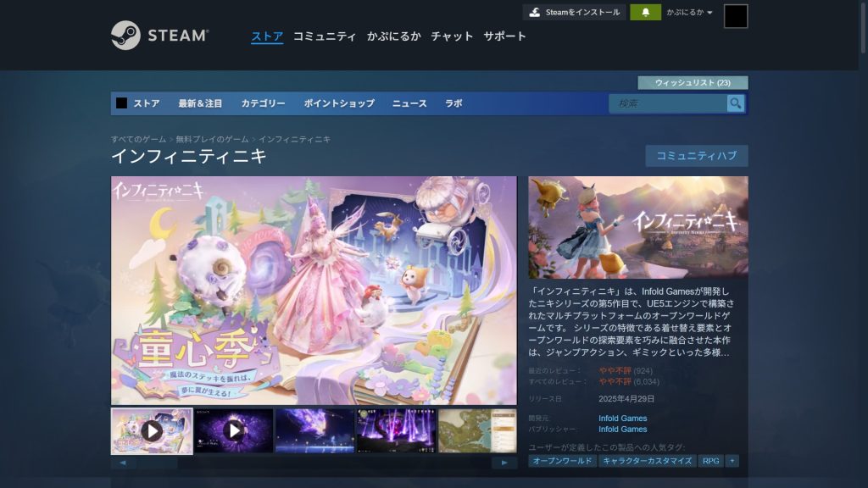Open the ポイントショップ tab
This screenshot has width=868, height=488.
339,103
